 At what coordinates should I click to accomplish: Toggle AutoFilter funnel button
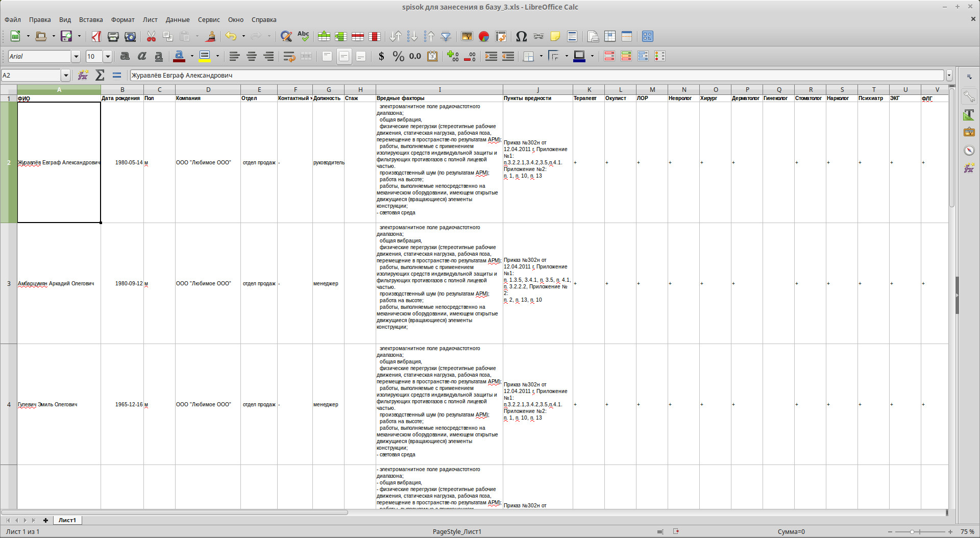tap(446, 36)
